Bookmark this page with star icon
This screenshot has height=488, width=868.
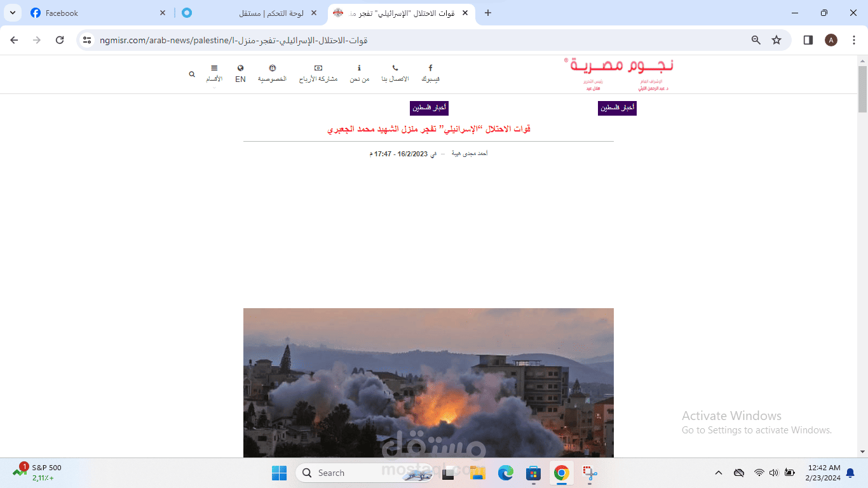776,40
